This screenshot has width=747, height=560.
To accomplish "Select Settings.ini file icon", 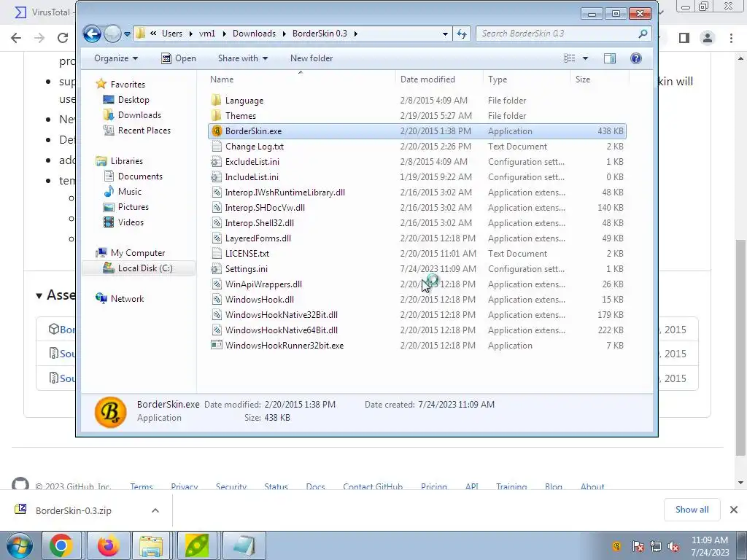I will coord(217,268).
